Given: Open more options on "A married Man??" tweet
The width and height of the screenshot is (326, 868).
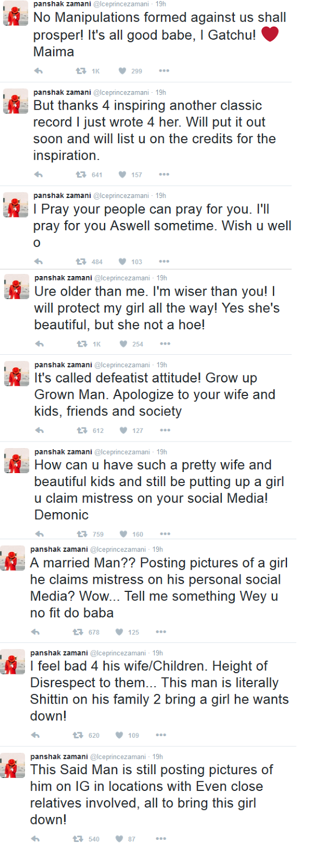Looking at the screenshot, I should coord(161,632).
